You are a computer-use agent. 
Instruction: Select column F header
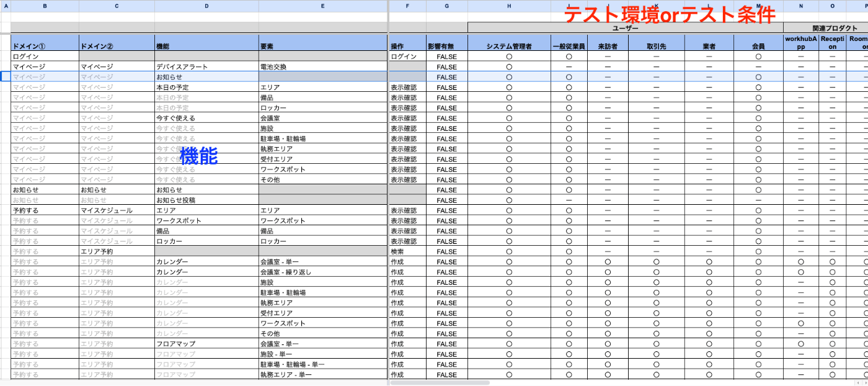[x=407, y=6]
